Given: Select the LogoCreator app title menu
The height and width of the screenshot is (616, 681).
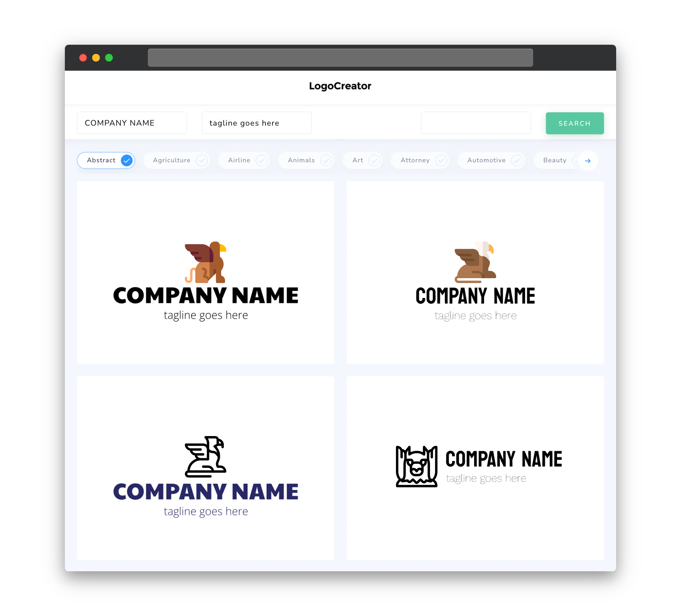Looking at the screenshot, I should (340, 86).
